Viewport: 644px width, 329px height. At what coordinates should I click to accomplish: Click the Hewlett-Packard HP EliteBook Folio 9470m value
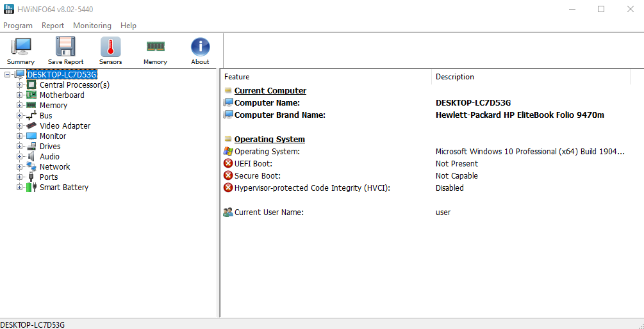(x=520, y=115)
